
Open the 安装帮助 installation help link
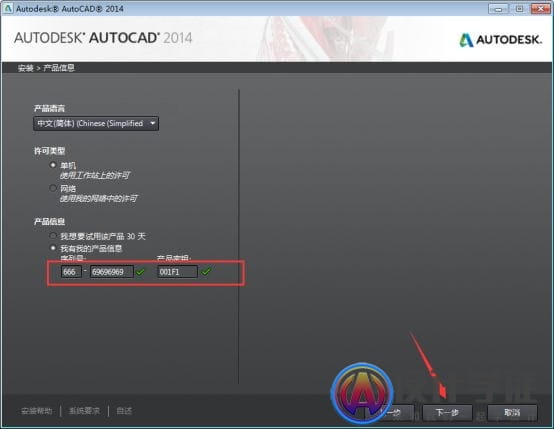pos(37,411)
